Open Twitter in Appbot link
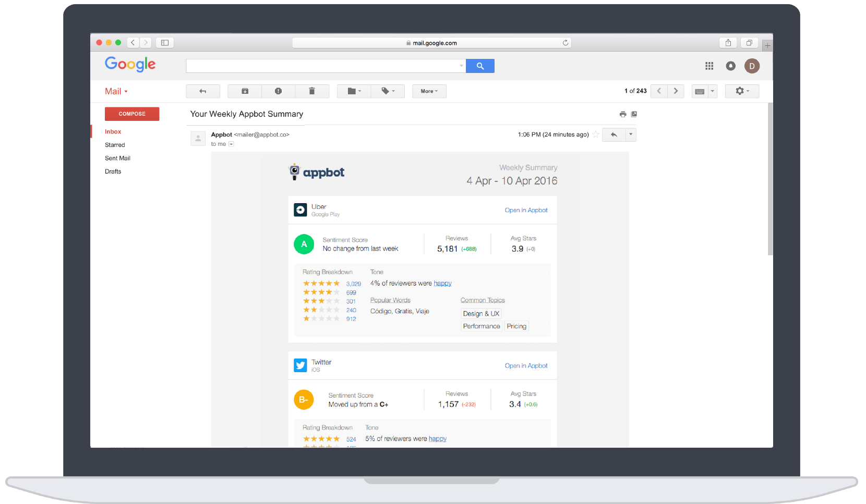The width and height of the screenshot is (866, 504). tap(526, 365)
